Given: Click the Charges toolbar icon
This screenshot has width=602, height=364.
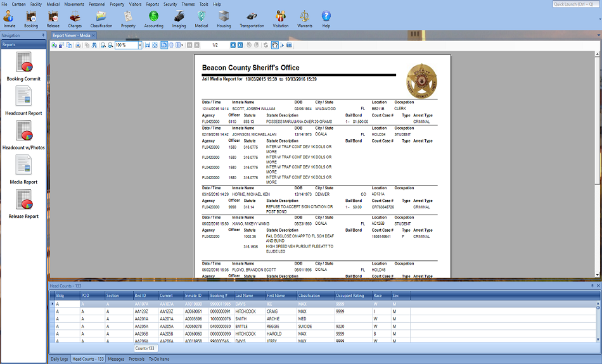Looking at the screenshot, I should click(x=75, y=18).
